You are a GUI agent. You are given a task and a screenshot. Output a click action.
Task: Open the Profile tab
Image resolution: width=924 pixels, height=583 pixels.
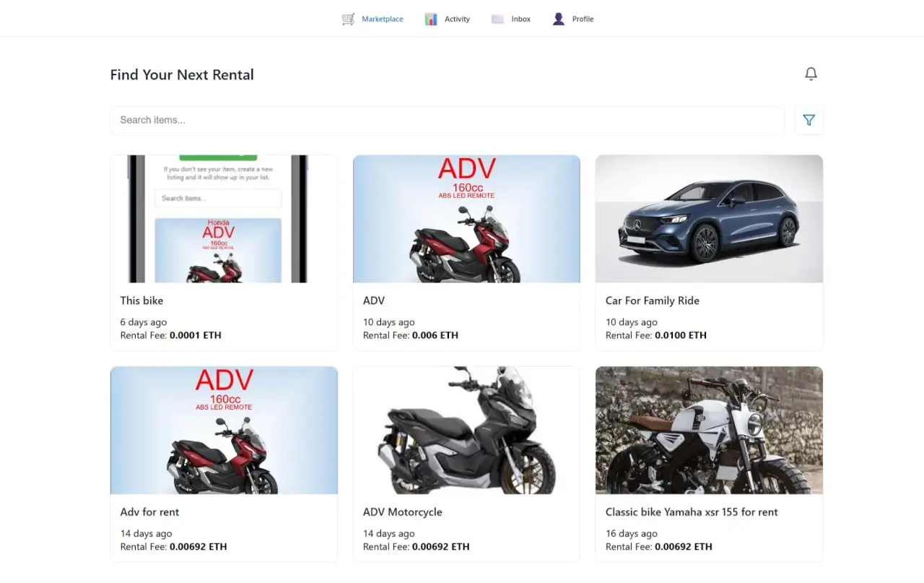click(x=583, y=20)
